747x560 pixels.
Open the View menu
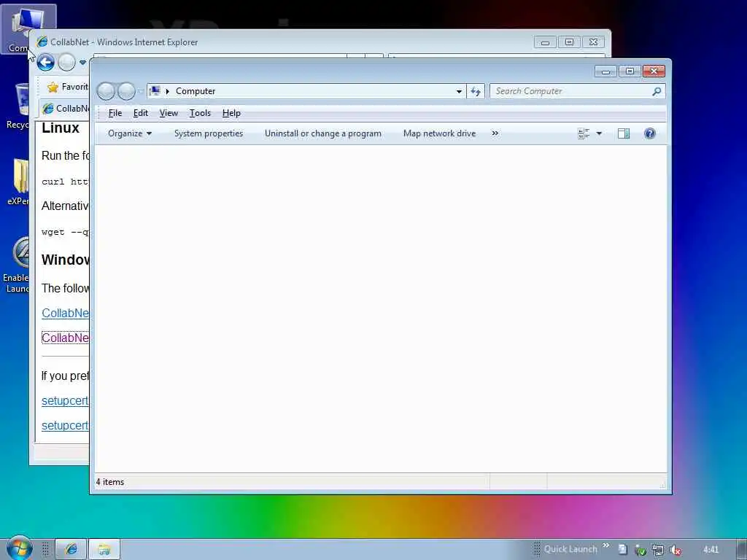point(169,113)
